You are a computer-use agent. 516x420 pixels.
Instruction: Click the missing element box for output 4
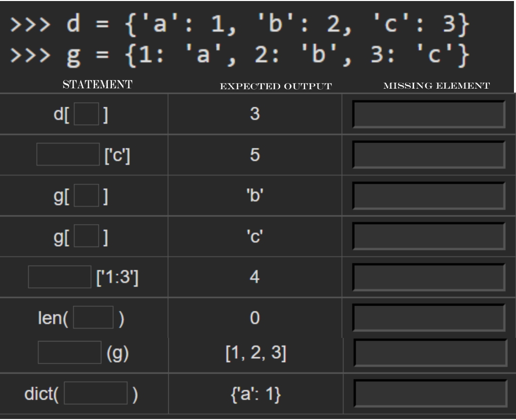pos(428,276)
